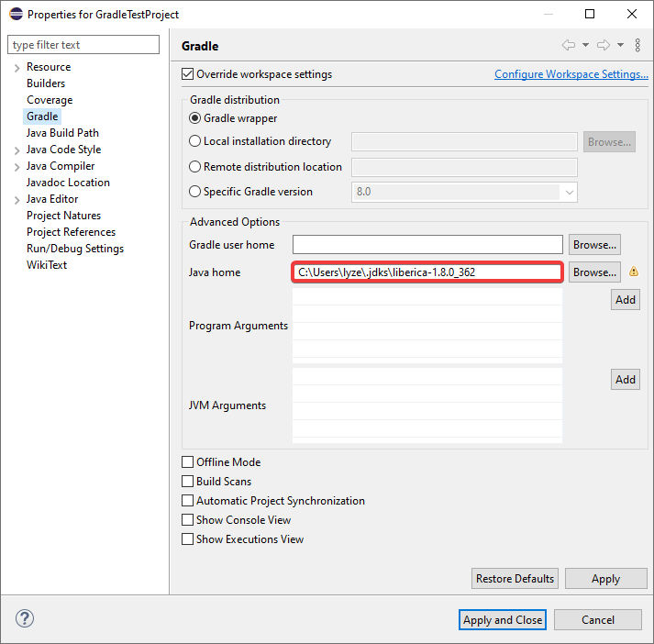Select Java Compiler tree item
The height and width of the screenshot is (644, 654).
coord(61,166)
